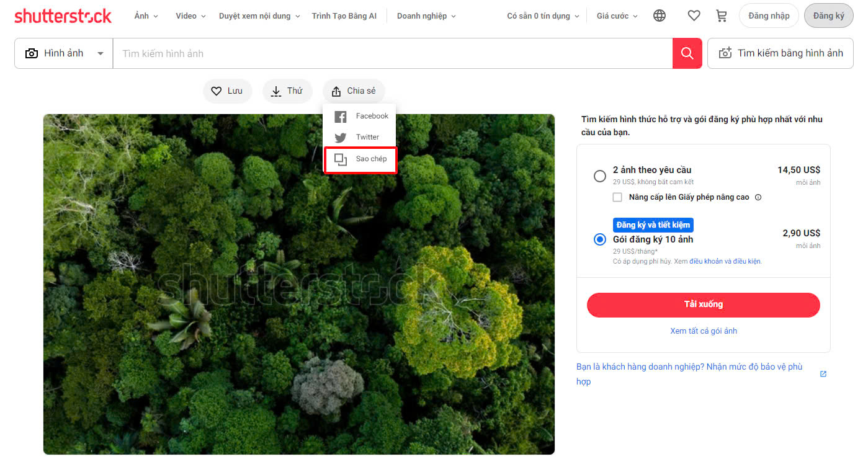Click the 14,50 US$ price text
Screen dimensions: 868x467
799,170
